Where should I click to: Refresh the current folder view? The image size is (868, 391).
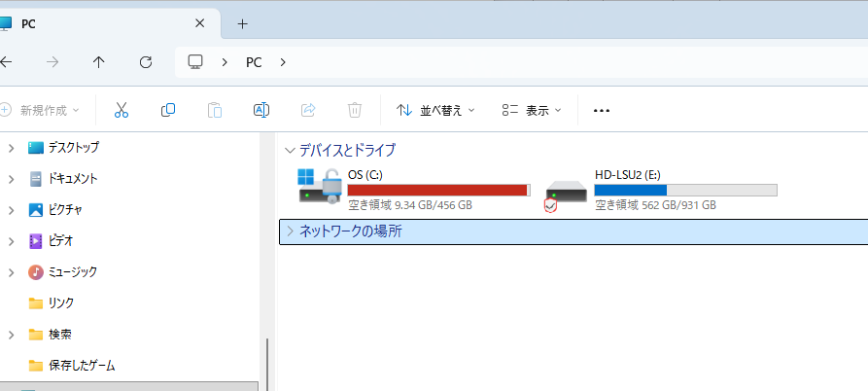click(x=146, y=62)
